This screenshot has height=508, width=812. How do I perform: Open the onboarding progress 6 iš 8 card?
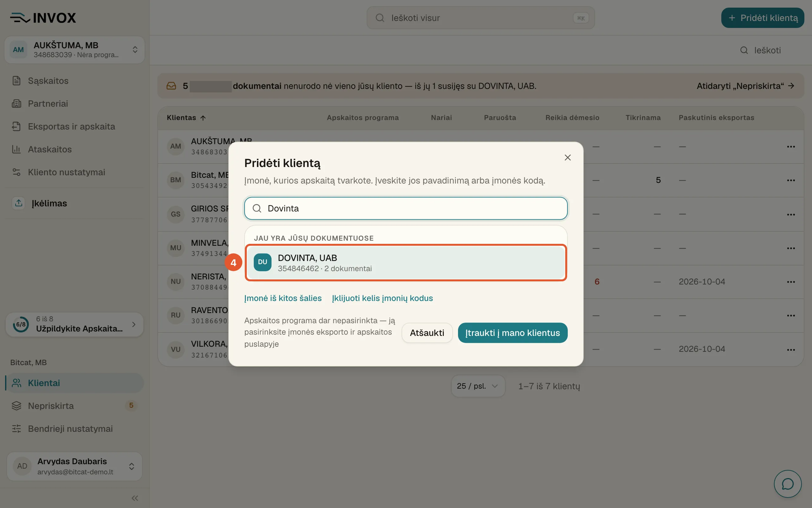click(x=75, y=324)
